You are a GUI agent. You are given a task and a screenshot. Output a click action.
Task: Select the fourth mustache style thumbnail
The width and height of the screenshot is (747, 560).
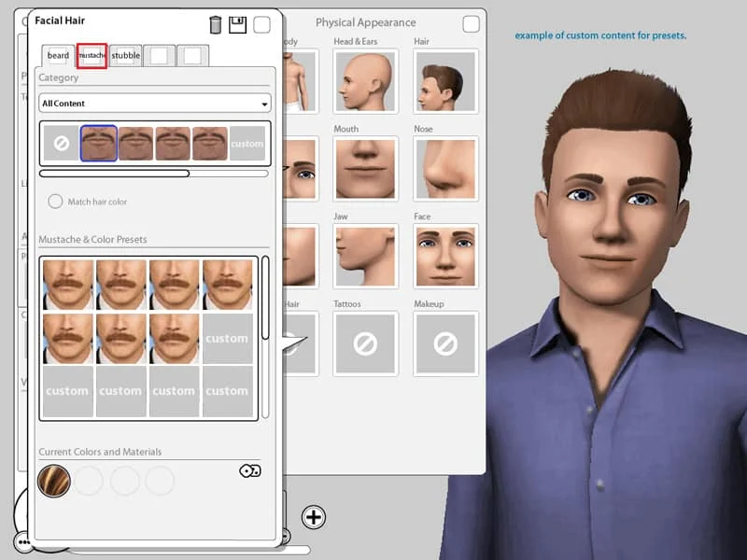pyautogui.click(x=210, y=143)
